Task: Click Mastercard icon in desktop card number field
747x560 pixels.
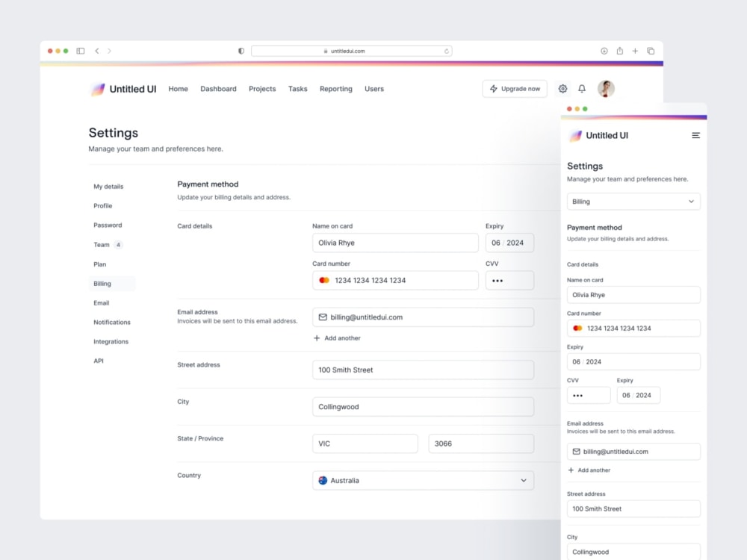Action: point(324,281)
